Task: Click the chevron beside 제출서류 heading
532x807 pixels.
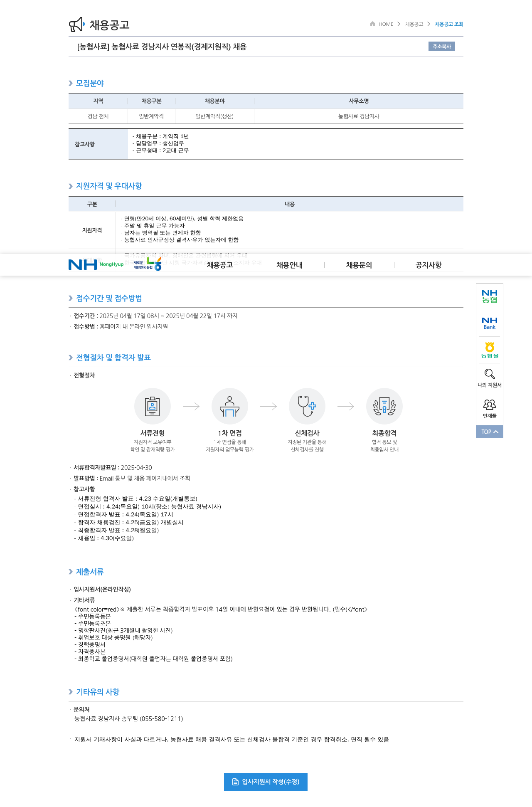Action: point(71,572)
